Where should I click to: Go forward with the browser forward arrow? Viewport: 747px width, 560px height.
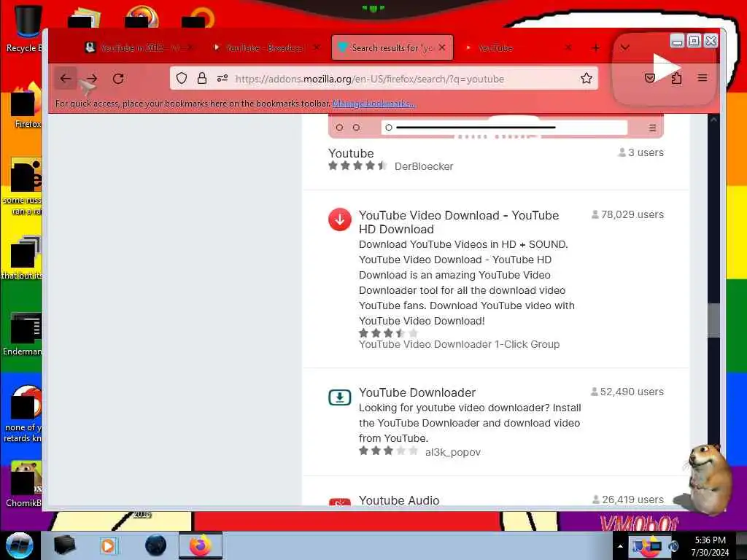click(x=92, y=79)
